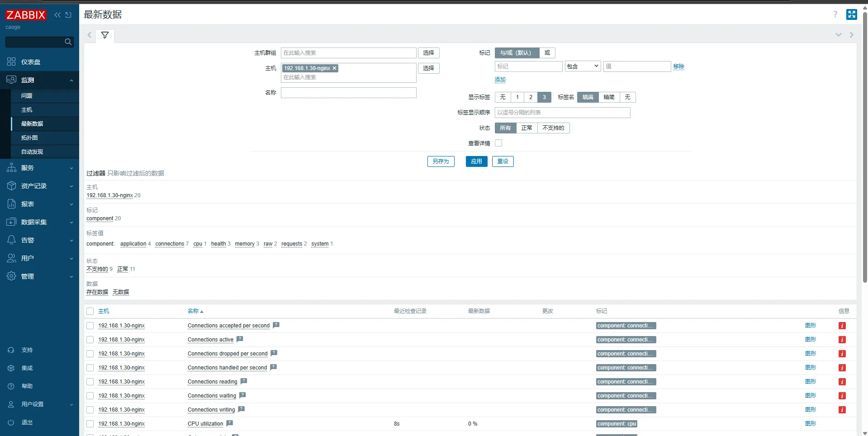
Task: Check the Connections dropped per second row checkbox
Action: 90,354
